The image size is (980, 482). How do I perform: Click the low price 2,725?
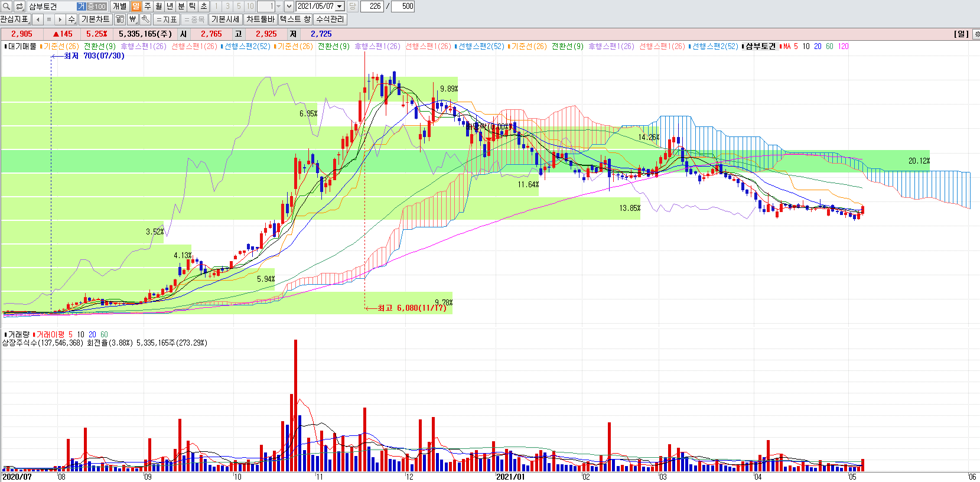pos(321,34)
